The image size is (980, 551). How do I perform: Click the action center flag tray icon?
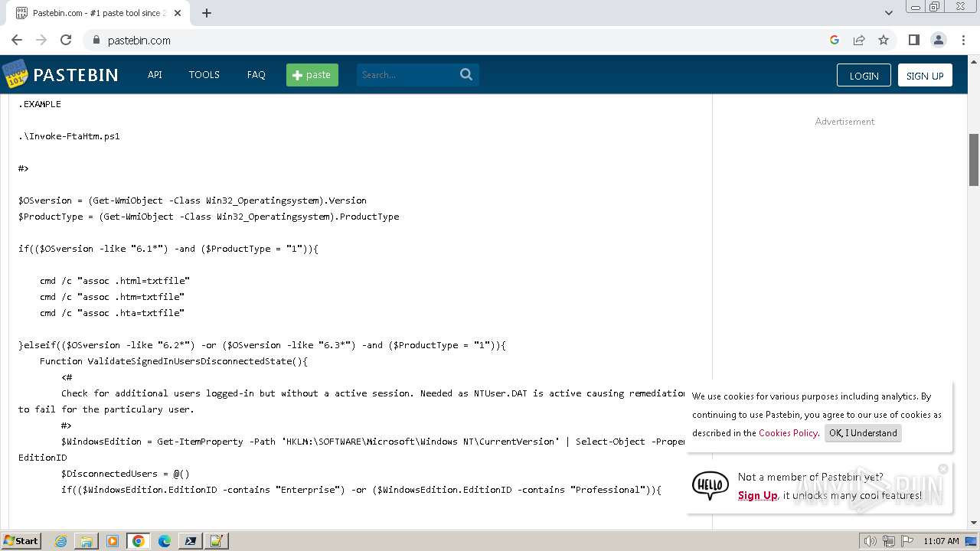point(907,541)
